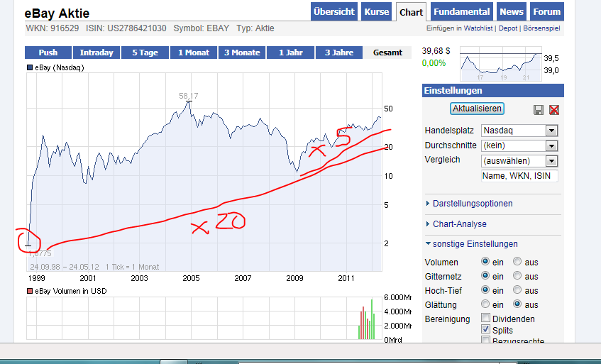Switch chart range to 5 Tage
Screen dimensions: 601x364
pos(145,53)
